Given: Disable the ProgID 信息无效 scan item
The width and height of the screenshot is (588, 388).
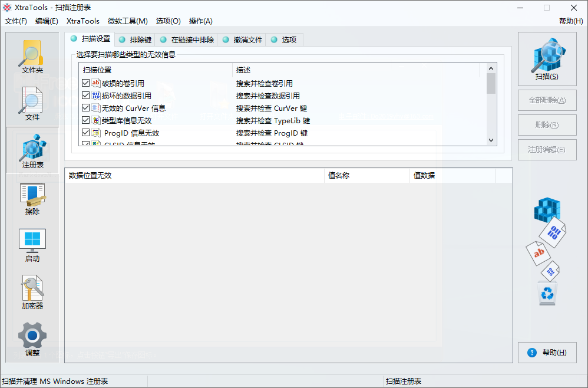Looking at the screenshot, I should click(85, 133).
